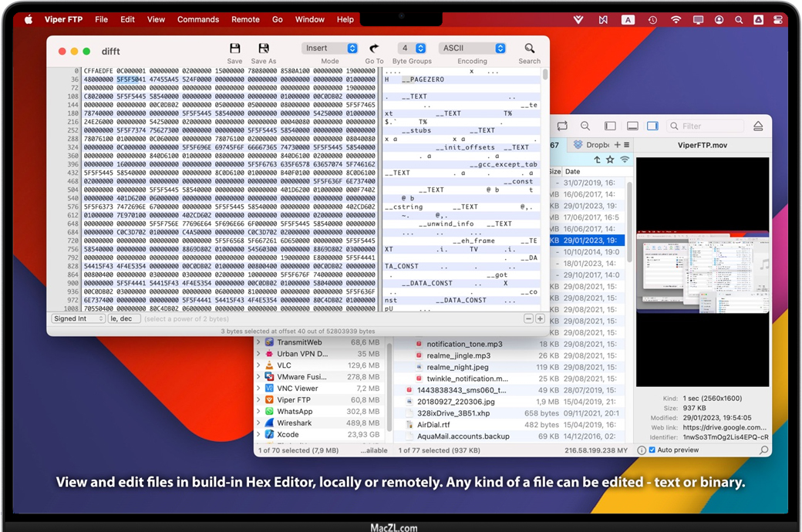Click the sync/refresh arrows icon

[x=561, y=126]
